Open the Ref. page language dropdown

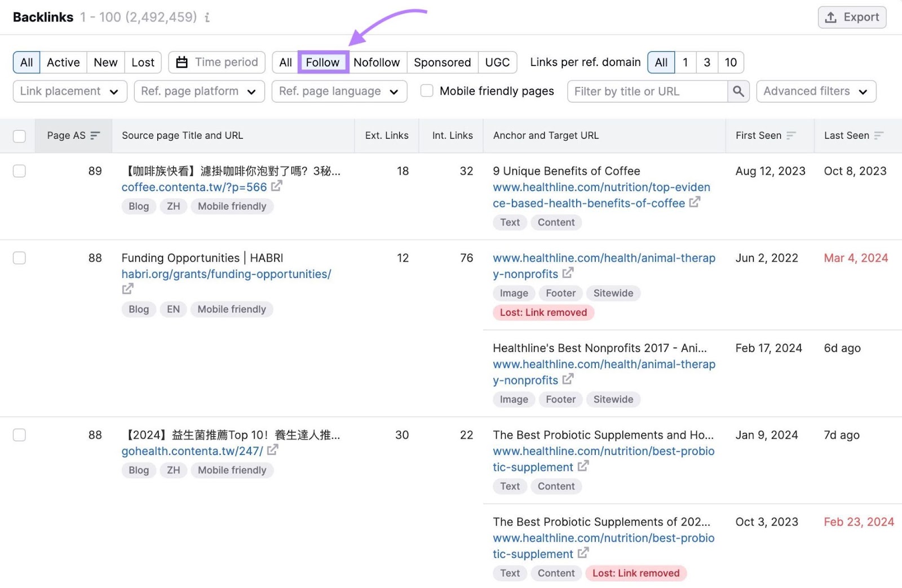click(339, 91)
